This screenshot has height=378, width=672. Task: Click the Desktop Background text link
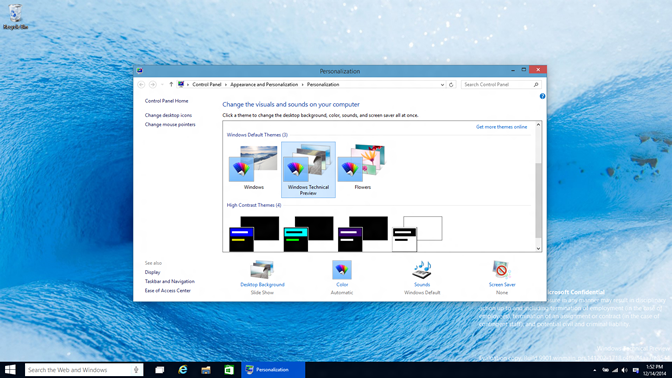262,285
